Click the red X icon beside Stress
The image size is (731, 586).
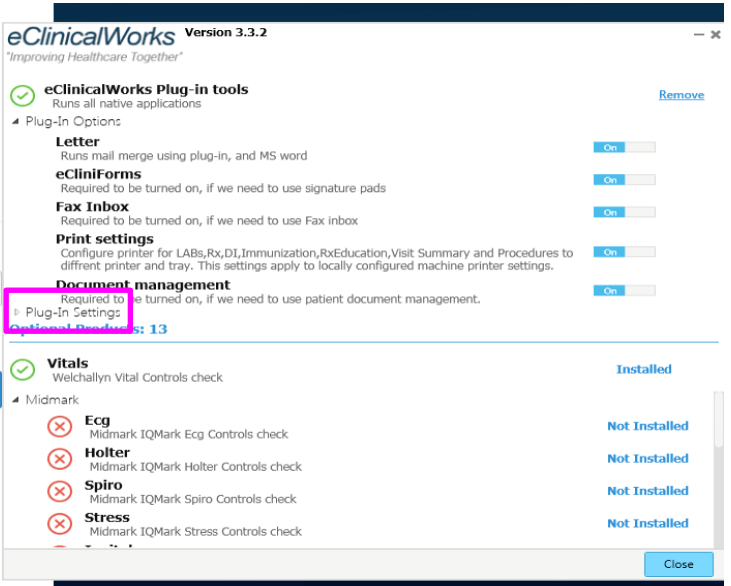tap(60, 524)
